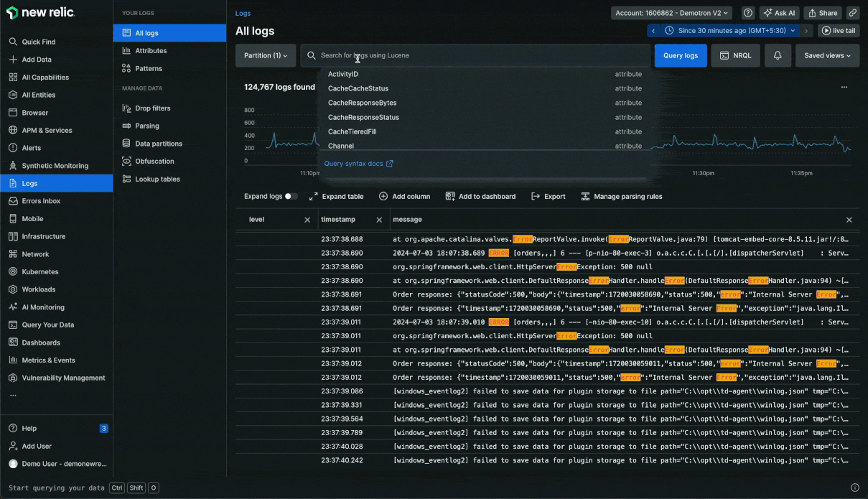
Task: Open the Partition (1) dropdown
Action: point(266,55)
